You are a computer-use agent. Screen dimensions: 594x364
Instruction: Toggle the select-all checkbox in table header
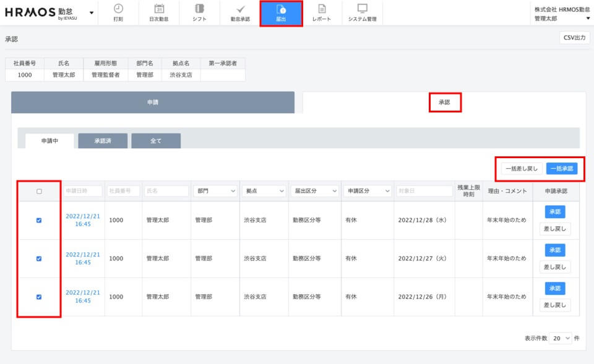click(39, 192)
